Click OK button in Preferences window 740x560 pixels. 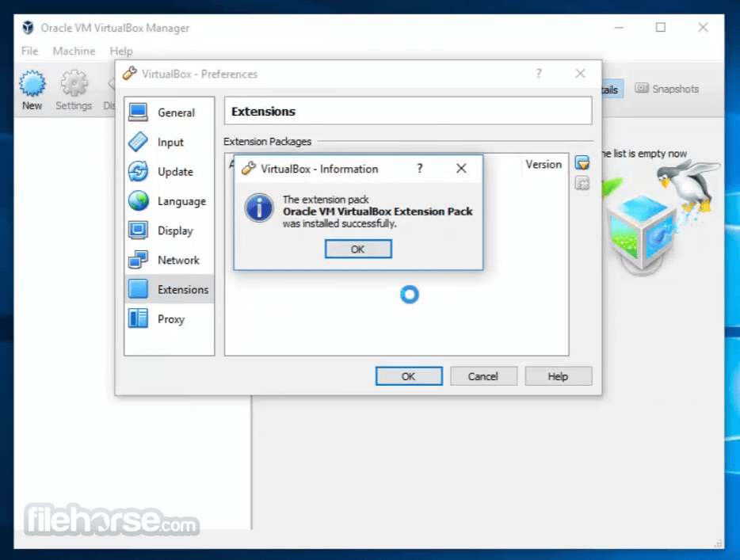tap(409, 376)
